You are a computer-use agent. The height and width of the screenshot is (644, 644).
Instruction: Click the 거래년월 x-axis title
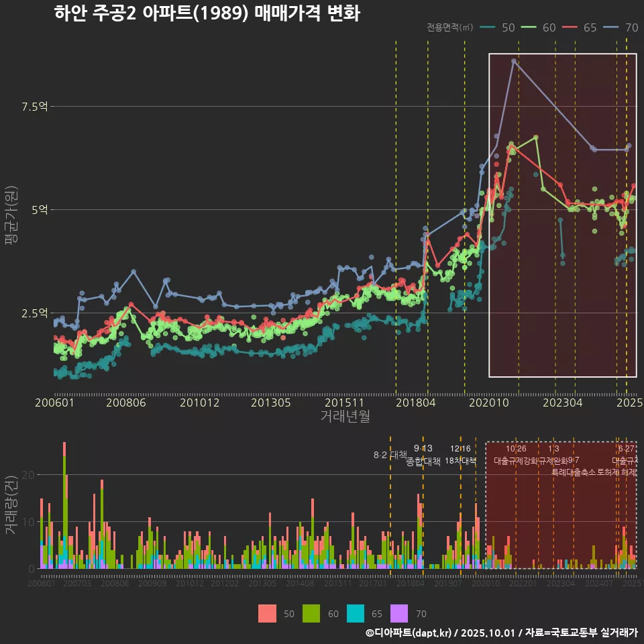(x=345, y=416)
